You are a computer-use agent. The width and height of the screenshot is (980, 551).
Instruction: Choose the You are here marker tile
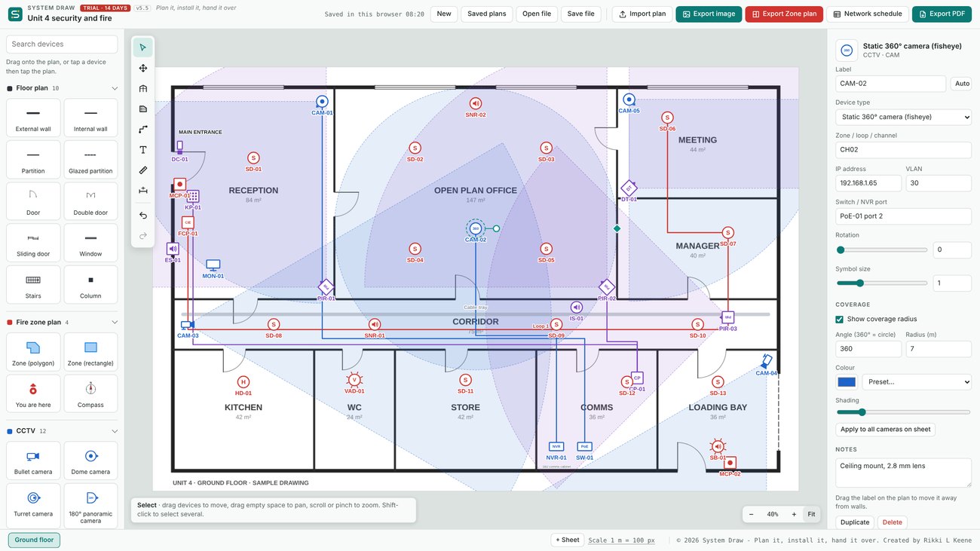pos(33,393)
